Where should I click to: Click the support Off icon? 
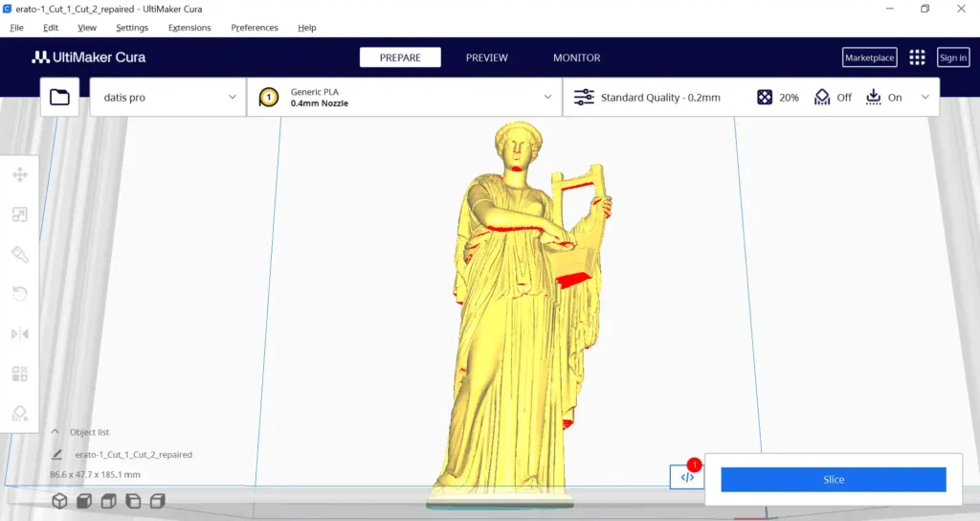[x=822, y=97]
